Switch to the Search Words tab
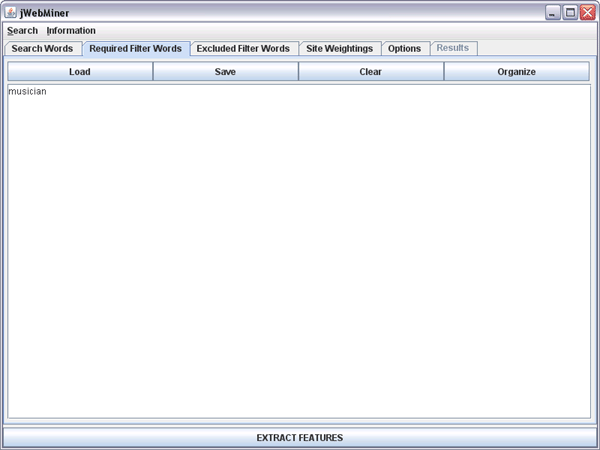600x450 pixels. [42, 49]
